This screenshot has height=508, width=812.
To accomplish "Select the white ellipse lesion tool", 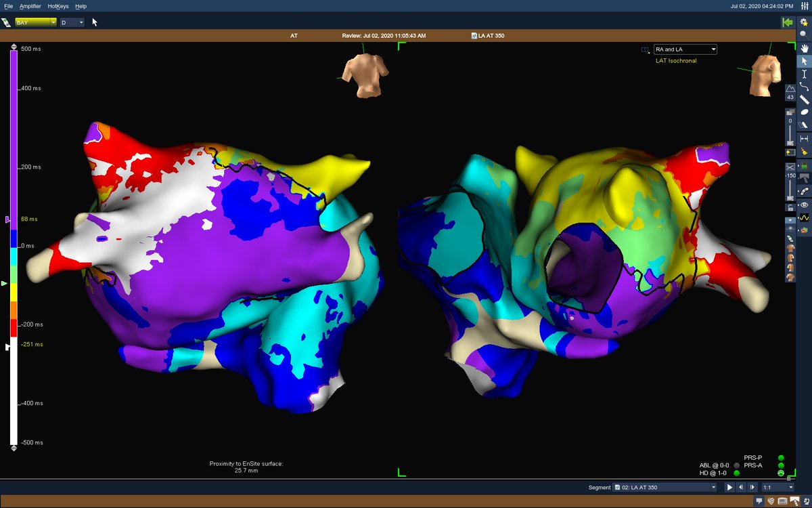I will tap(804, 112).
